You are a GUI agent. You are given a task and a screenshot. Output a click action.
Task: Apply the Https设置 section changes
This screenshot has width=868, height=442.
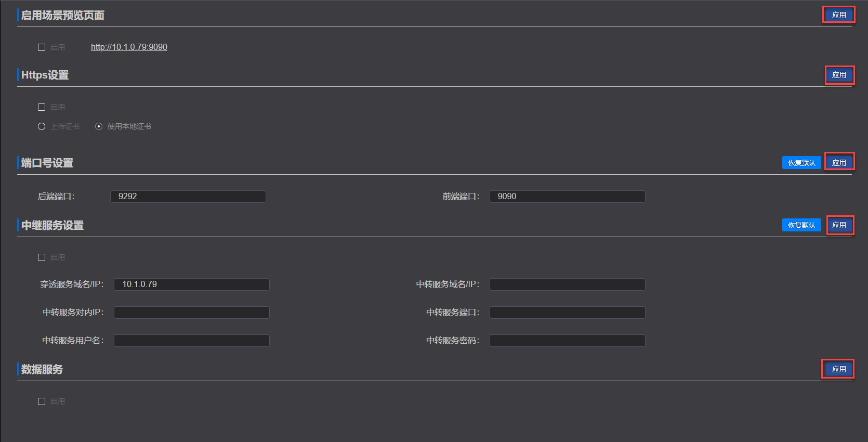pyautogui.click(x=839, y=75)
